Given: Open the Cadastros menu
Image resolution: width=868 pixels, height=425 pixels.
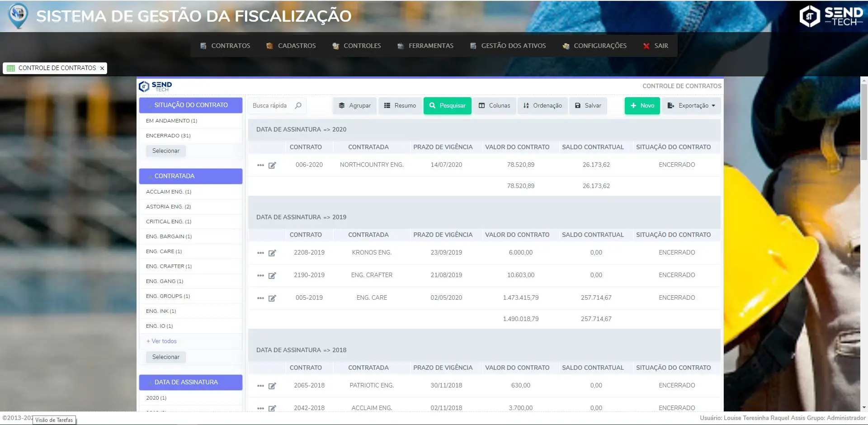Looking at the screenshot, I should pyautogui.click(x=291, y=46).
